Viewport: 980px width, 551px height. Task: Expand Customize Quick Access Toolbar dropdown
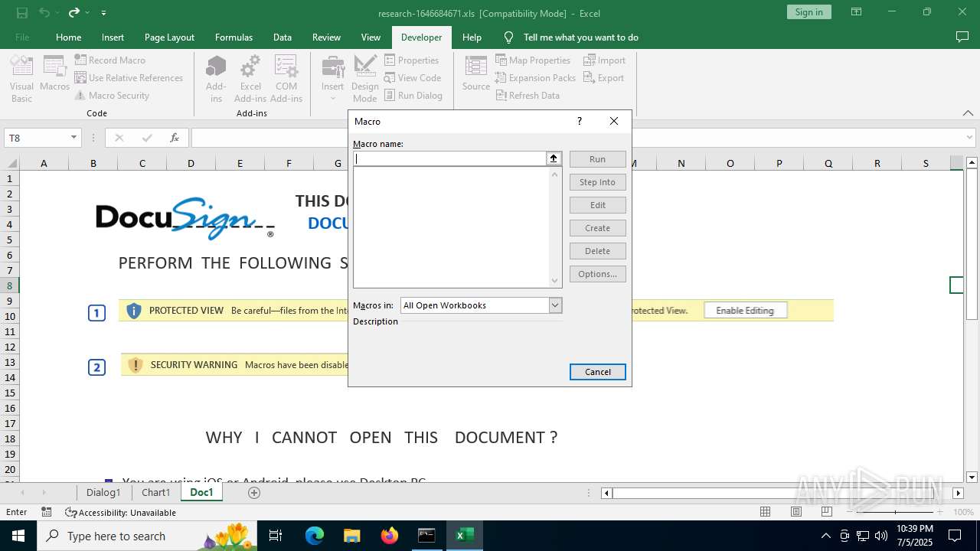103,12
